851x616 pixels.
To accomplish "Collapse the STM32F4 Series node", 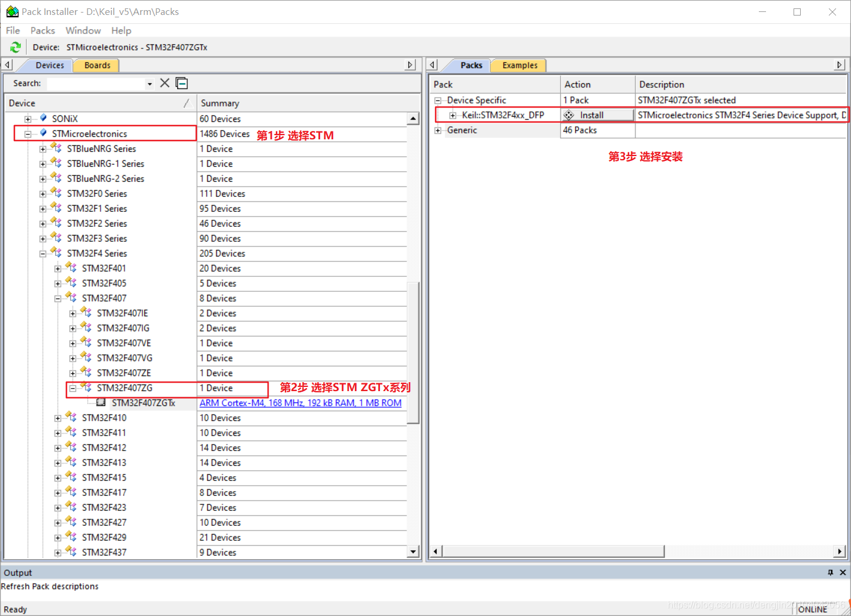I will 42,254.
